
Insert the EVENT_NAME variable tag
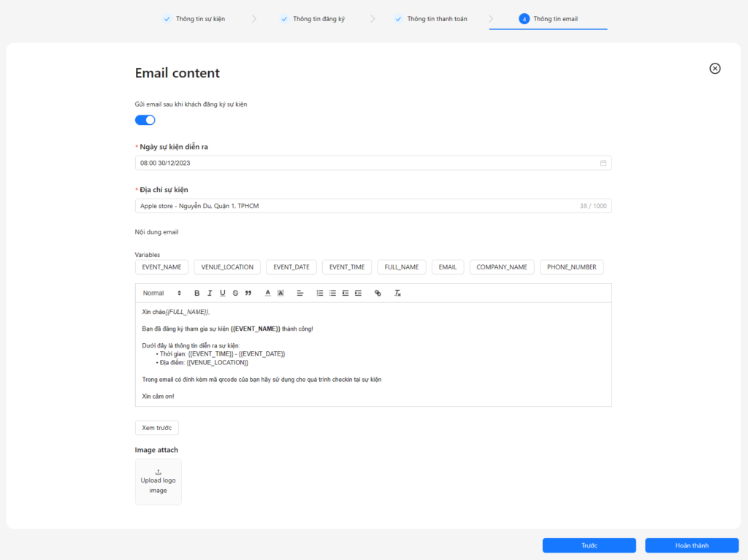tap(161, 267)
